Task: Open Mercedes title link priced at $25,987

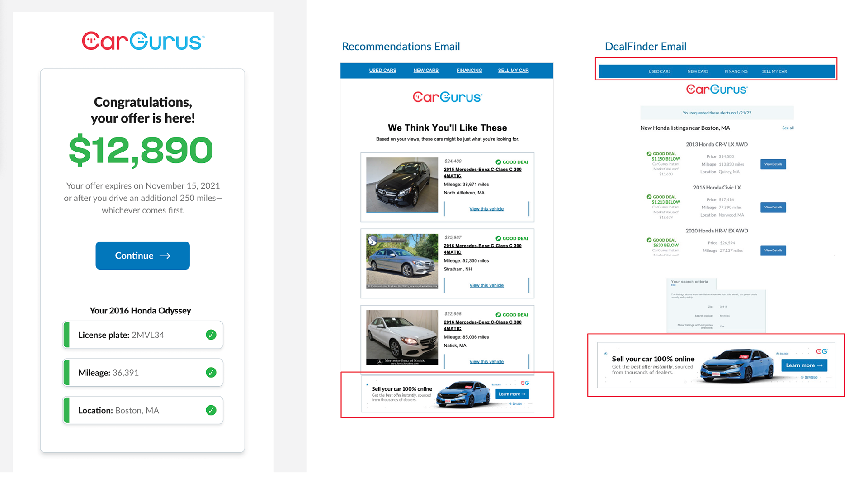Action: click(482, 249)
